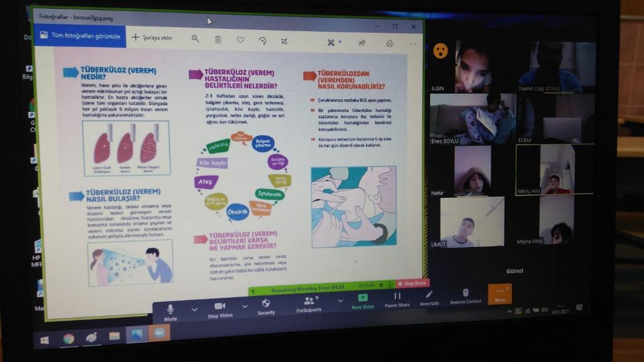Viewport: 644px width, 362px height.
Task: Select ILGIN participant video tile
Action: pos(473,67)
